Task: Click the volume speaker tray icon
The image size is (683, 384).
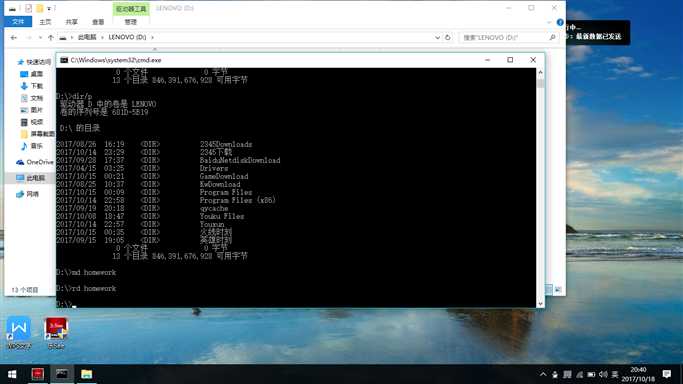Action: 603,374
